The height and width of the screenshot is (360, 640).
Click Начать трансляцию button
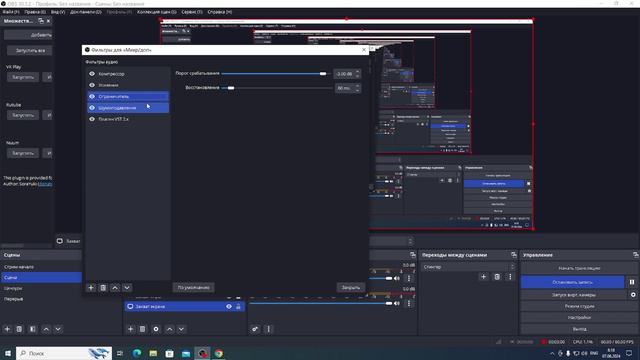[x=579, y=268]
